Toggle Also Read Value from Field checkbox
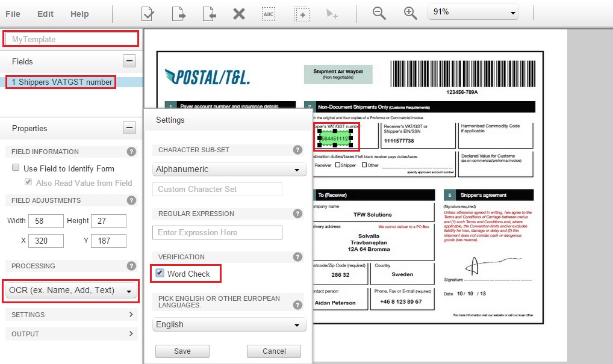This screenshot has width=613, height=364. tap(28, 183)
